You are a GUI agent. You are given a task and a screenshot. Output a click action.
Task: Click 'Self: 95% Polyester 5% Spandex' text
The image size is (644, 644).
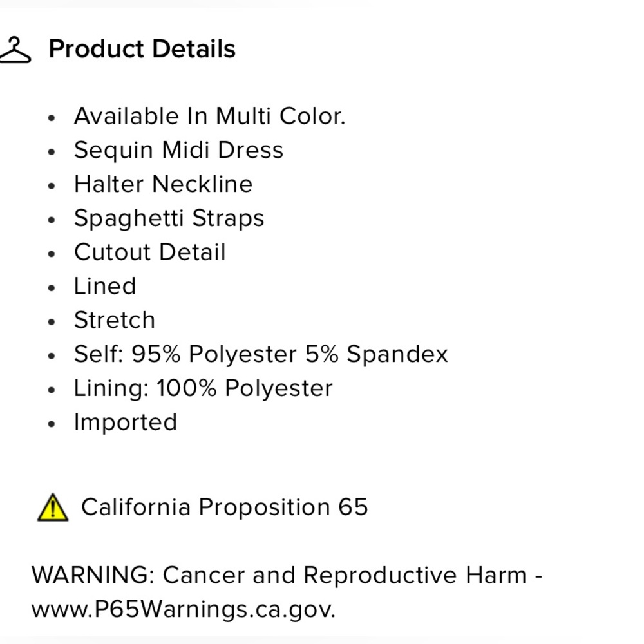261,354
